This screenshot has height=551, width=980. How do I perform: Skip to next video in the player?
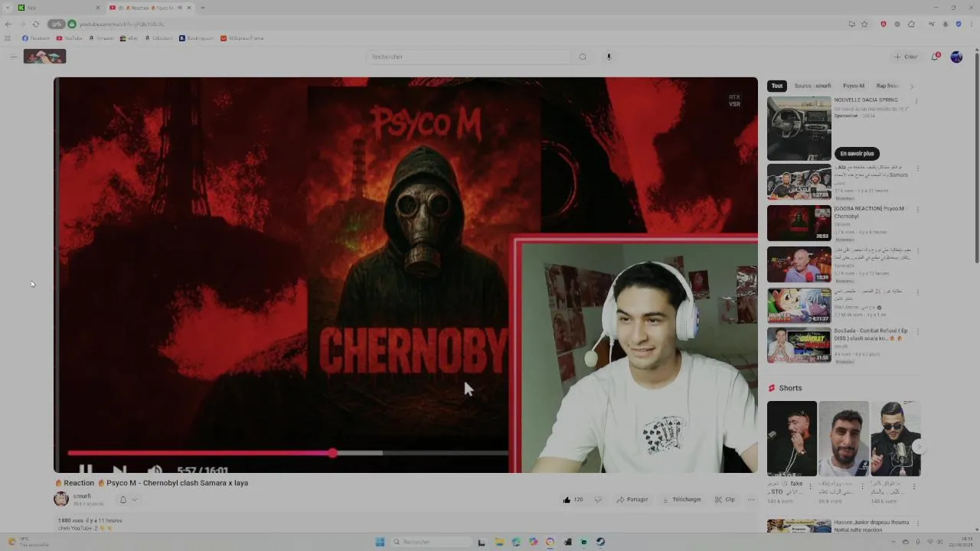[119, 469]
